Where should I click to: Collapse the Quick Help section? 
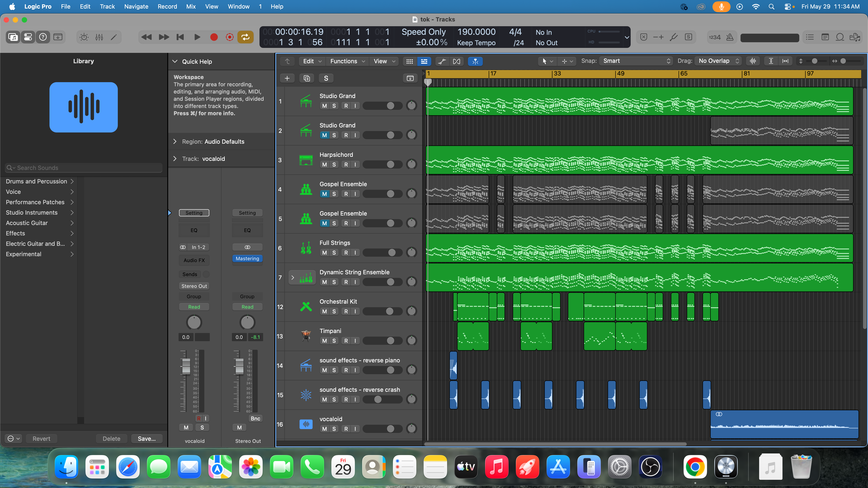click(175, 61)
